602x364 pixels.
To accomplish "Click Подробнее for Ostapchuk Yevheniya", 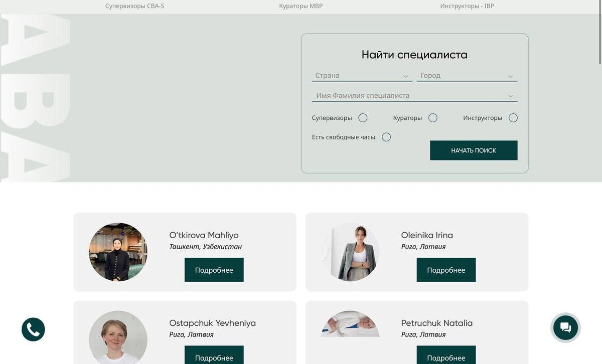I will (214, 355).
